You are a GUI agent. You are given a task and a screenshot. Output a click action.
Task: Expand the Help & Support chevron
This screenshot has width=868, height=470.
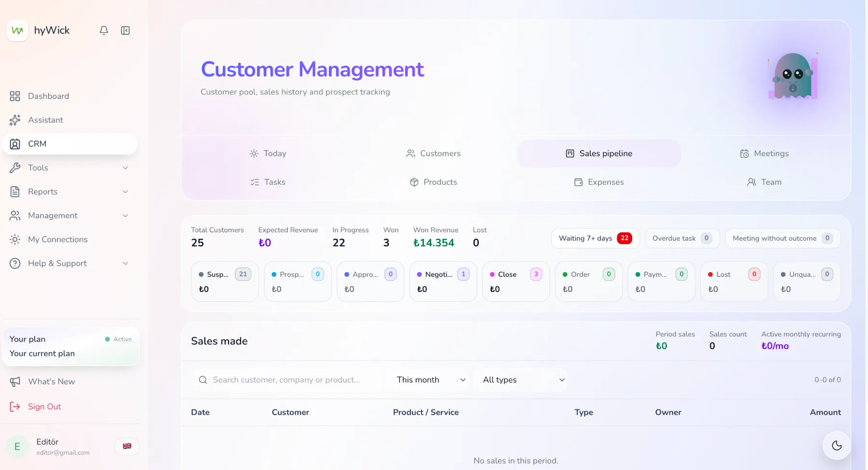125,263
